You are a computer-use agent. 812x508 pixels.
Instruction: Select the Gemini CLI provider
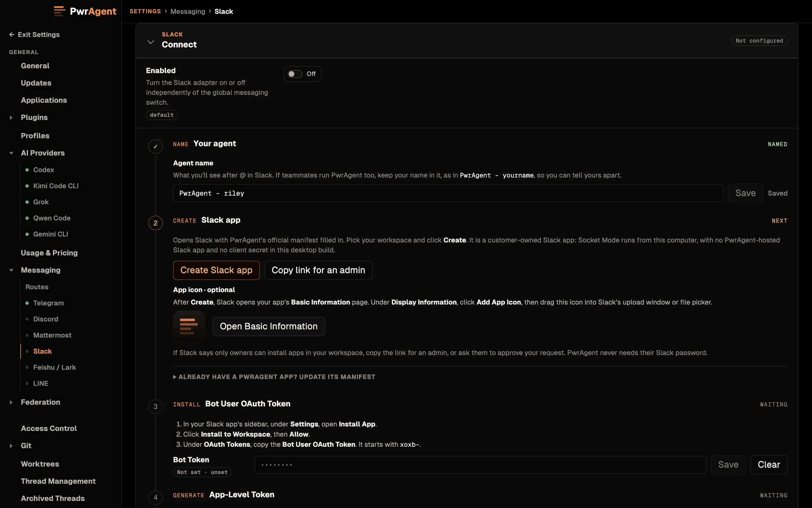click(50, 234)
